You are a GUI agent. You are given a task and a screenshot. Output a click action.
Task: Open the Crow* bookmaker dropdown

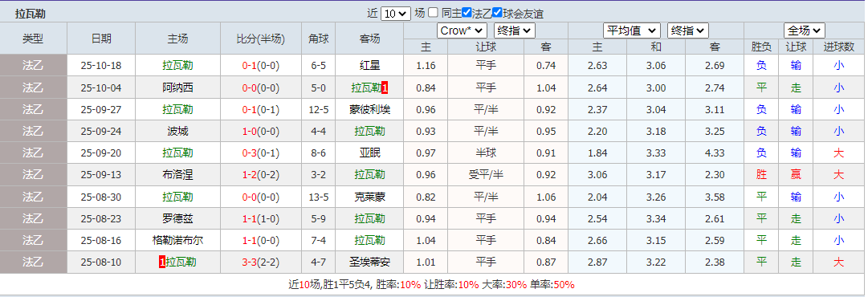click(463, 31)
